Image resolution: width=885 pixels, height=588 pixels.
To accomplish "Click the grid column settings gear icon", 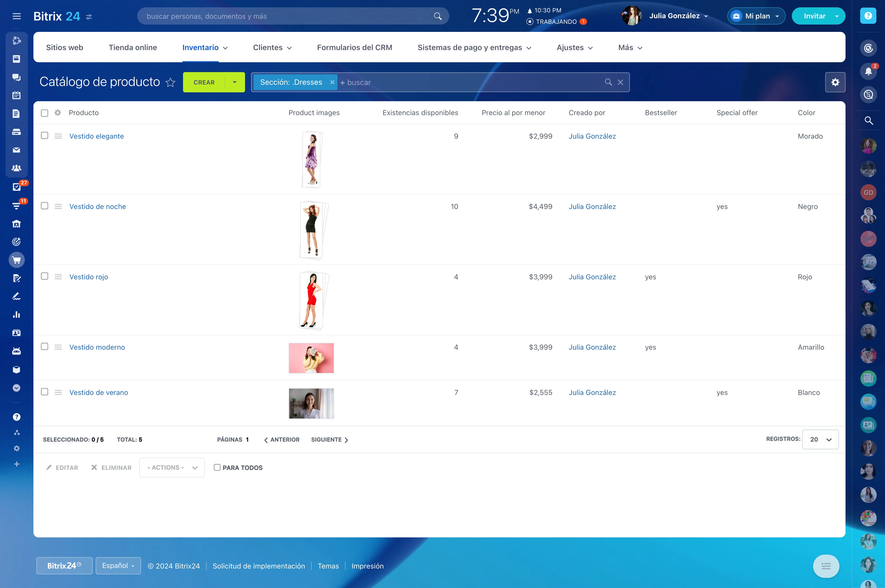I will click(57, 113).
